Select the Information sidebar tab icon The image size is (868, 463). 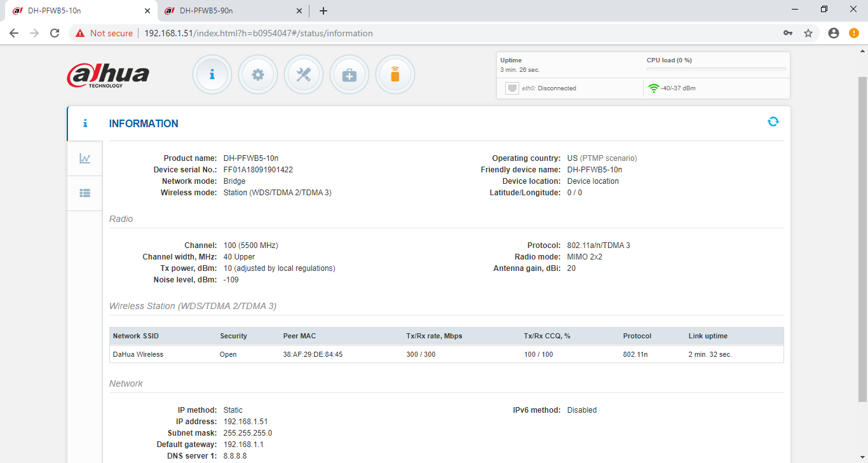coord(85,123)
